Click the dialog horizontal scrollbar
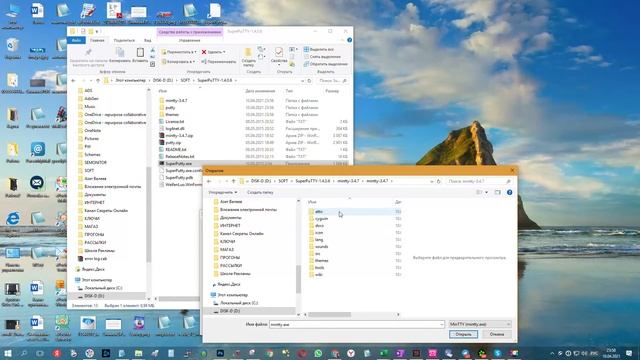This screenshot has height=360, width=640. click(x=329, y=315)
